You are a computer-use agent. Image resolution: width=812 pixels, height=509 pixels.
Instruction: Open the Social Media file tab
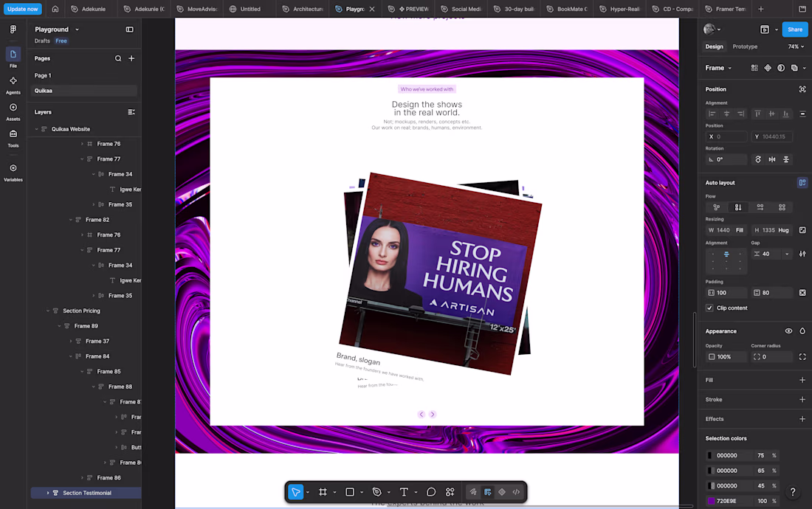(460, 9)
